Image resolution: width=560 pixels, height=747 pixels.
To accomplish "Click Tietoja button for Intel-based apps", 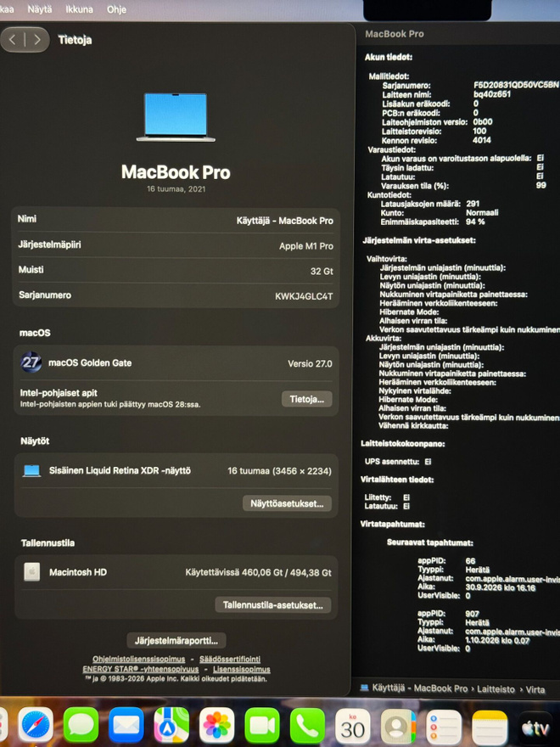I will [306, 399].
